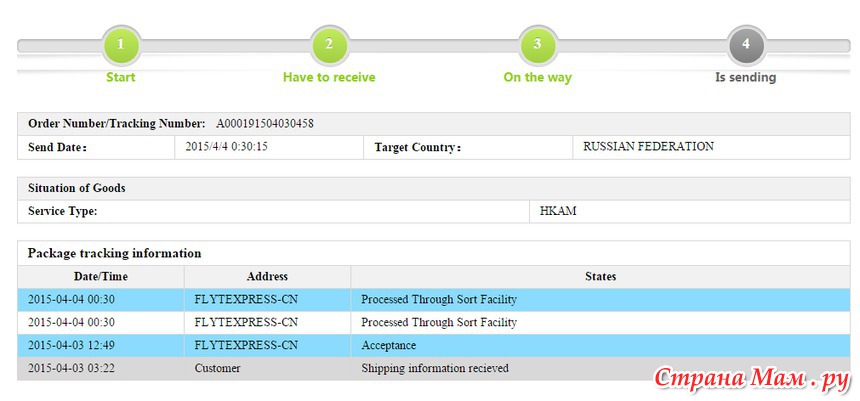Image resolution: width=860 pixels, height=401 pixels.
Task: Select 'Shipping information recieved' row
Action: click(x=434, y=369)
